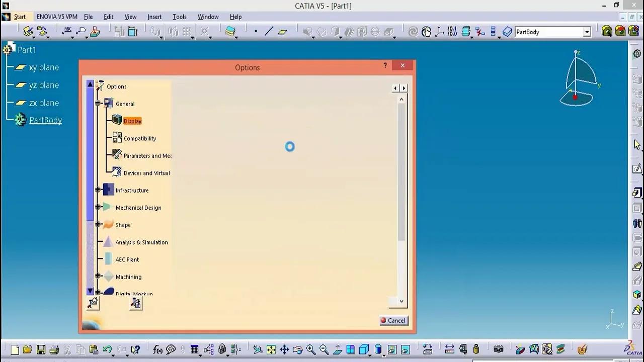Open the Tools menu
The image size is (644, 362).
click(x=179, y=17)
